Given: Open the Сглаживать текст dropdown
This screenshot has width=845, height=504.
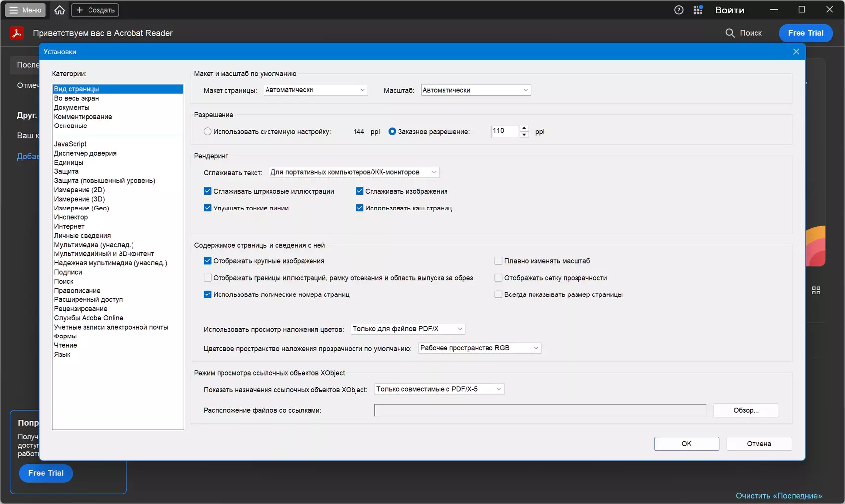Looking at the screenshot, I should point(354,172).
